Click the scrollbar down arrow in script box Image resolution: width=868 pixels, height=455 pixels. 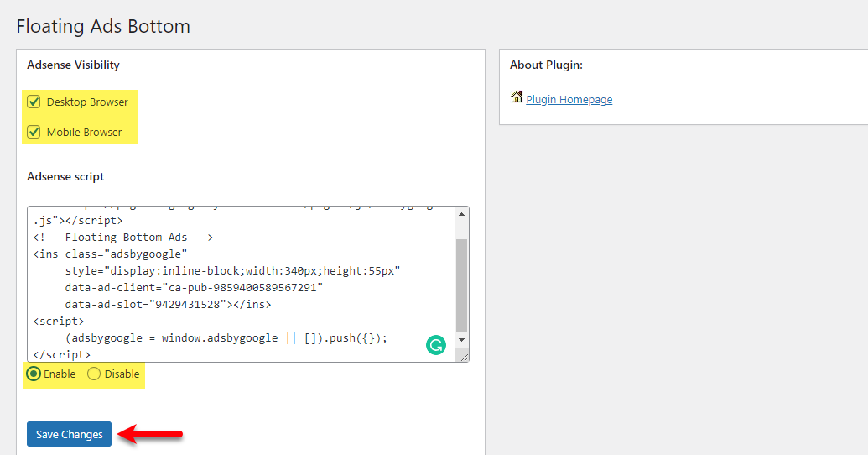click(462, 340)
